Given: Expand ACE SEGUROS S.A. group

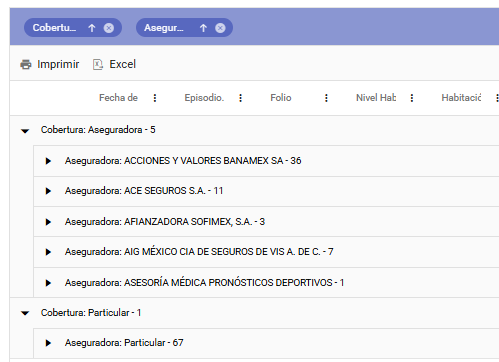Looking at the screenshot, I should pos(48,191).
